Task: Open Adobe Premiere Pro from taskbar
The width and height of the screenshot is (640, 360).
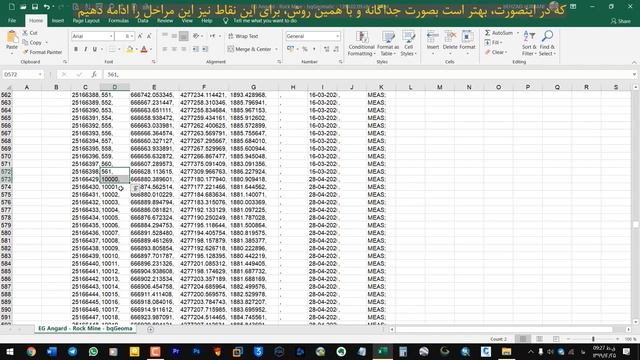Action: [x=176, y=351]
